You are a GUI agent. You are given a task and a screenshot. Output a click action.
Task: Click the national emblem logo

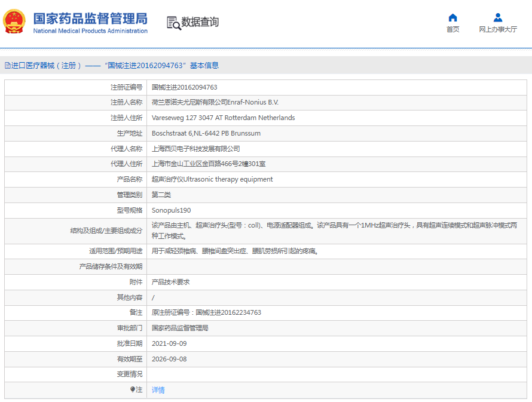[14, 22]
